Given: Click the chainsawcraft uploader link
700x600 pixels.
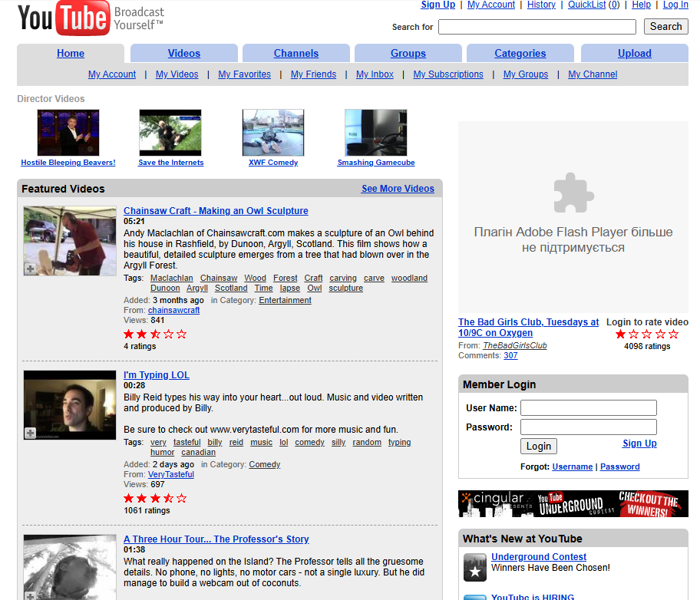Looking at the screenshot, I should [173, 310].
